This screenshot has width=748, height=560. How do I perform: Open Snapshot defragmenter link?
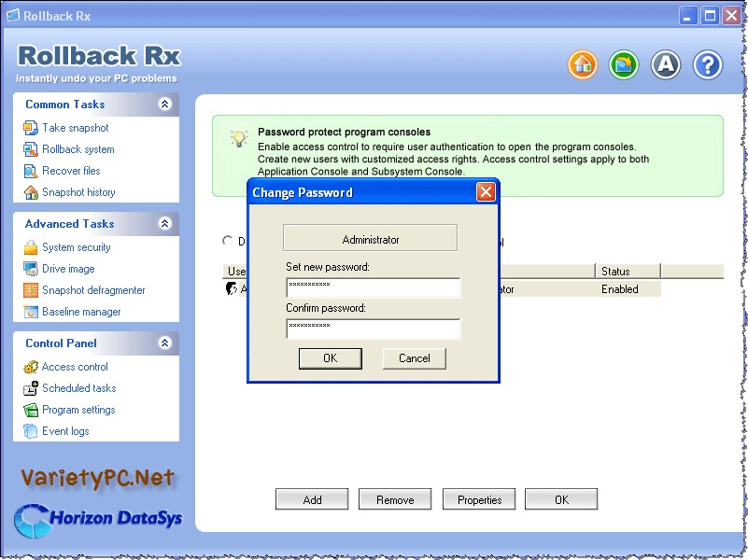pos(93,290)
